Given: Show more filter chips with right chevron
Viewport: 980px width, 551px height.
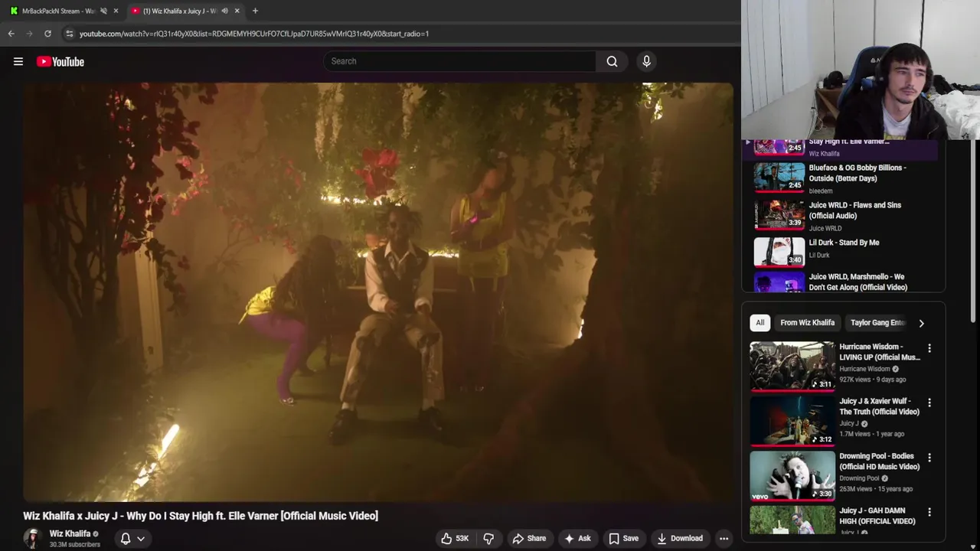Looking at the screenshot, I should pyautogui.click(x=921, y=323).
